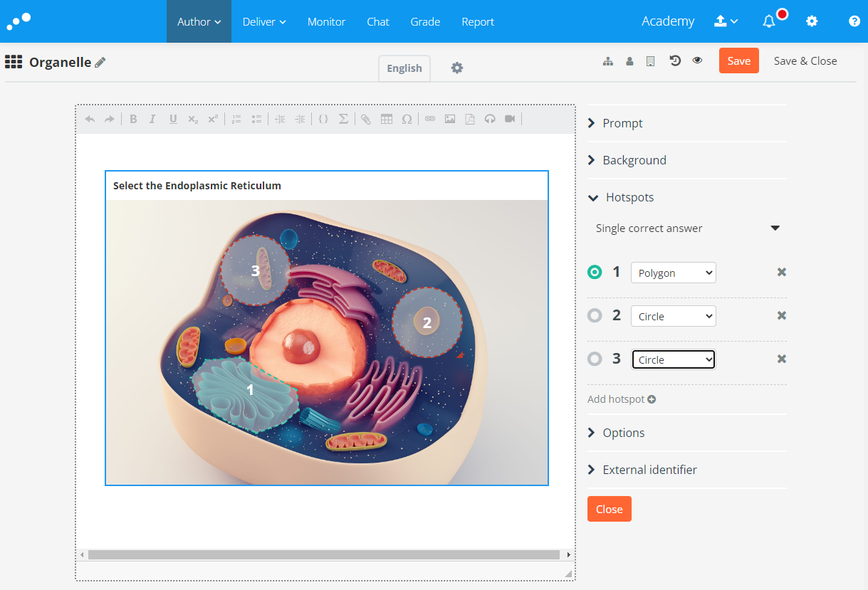868x590 pixels.
Task: Open the Single correct answer dropdown
Action: 687,228
